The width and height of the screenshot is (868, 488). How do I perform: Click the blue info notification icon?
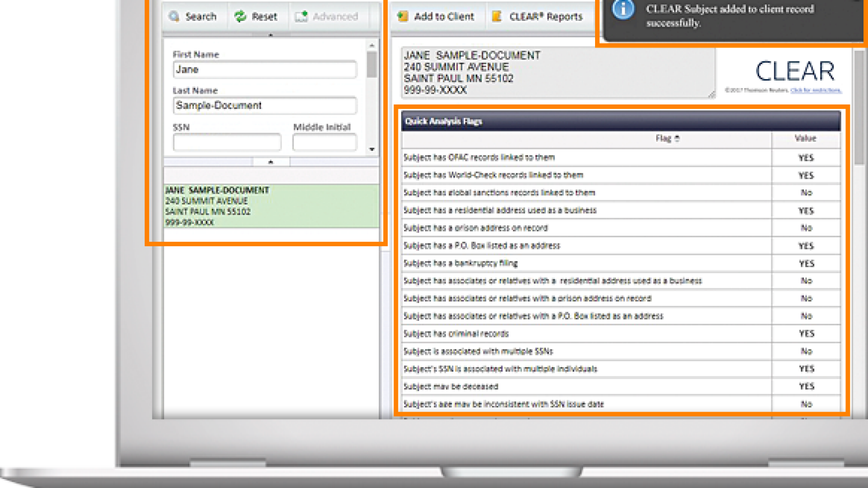coord(623,10)
